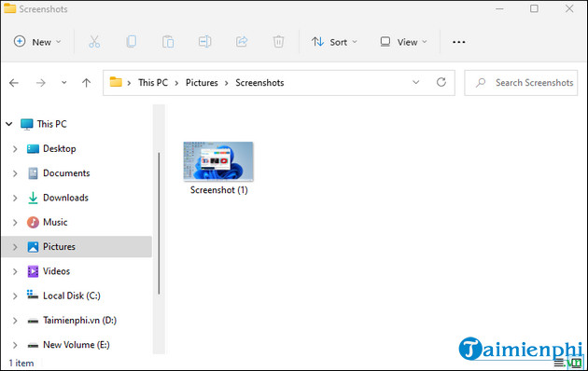Select New Volume (E:) label
This screenshot has height=371, width=588.
[77, 345]
